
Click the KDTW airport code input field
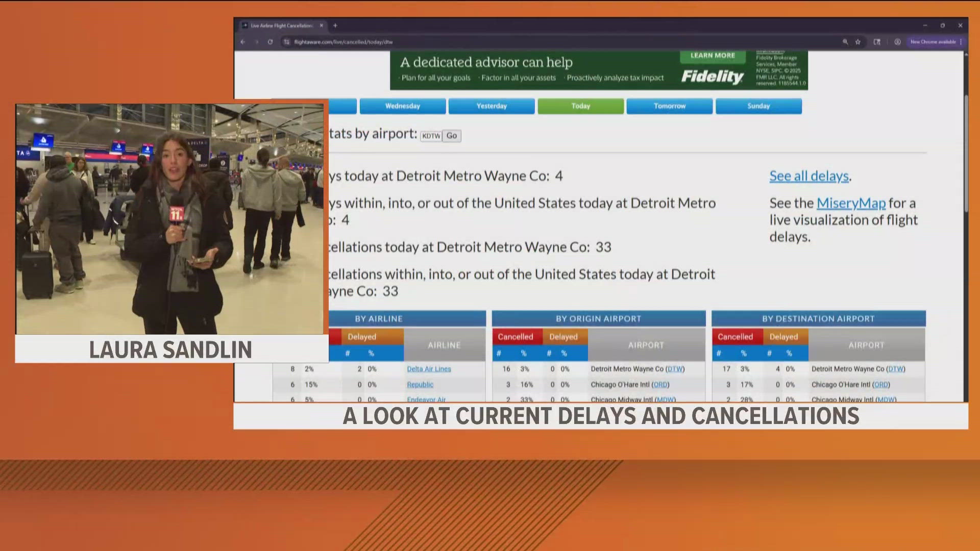point(431,136)
